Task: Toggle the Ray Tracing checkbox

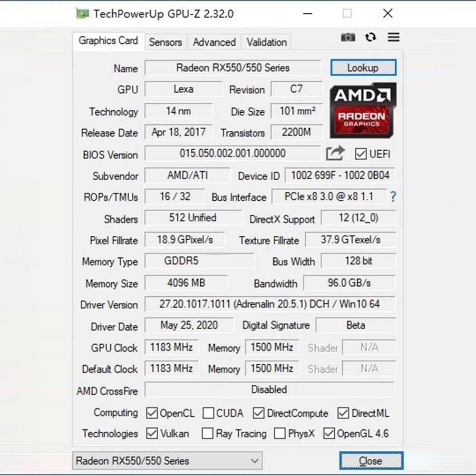Action: (207, 434)
